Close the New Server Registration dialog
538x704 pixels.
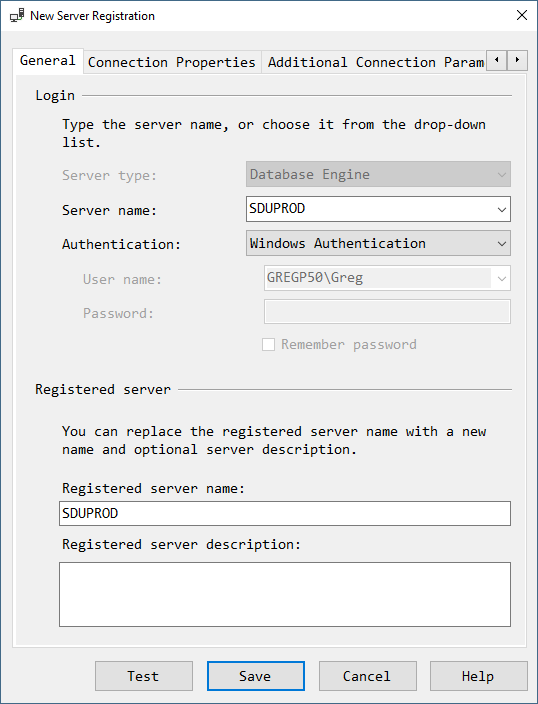(522, 15)
